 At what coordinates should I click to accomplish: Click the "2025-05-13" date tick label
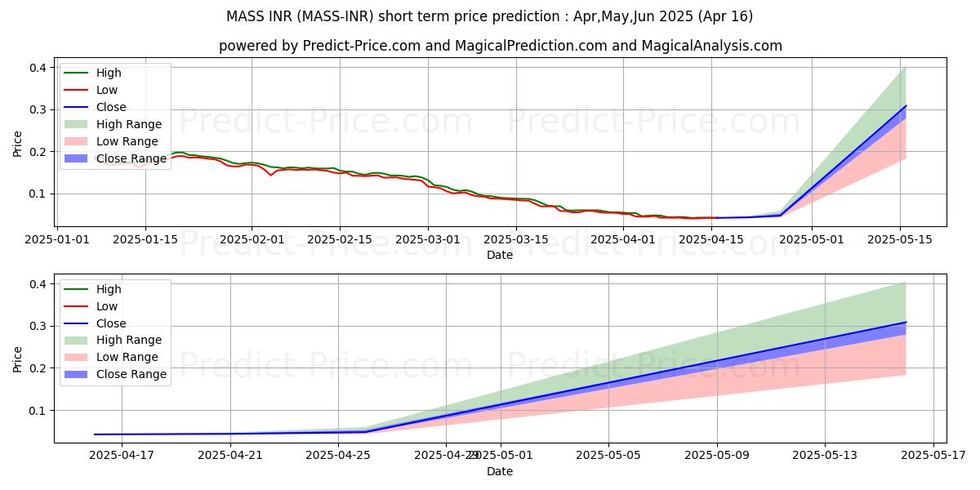(826, 456)
